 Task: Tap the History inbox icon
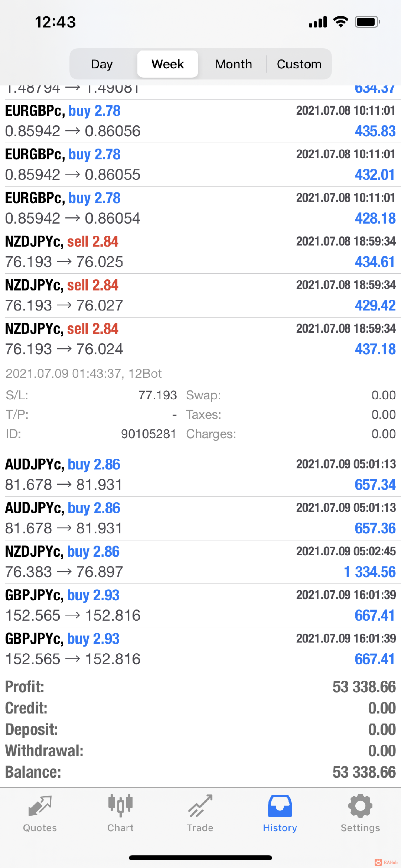pos(280,806)
